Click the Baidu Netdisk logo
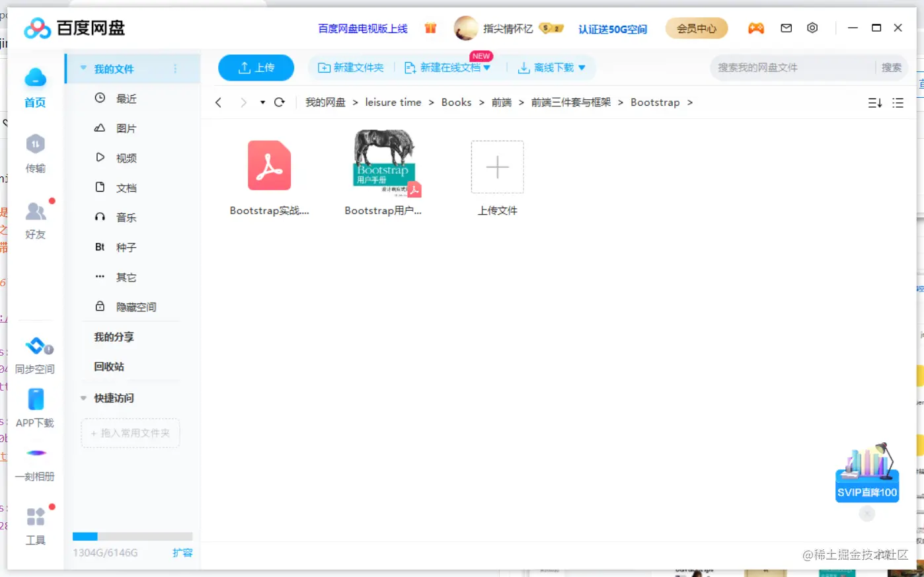 click(74, 28)
